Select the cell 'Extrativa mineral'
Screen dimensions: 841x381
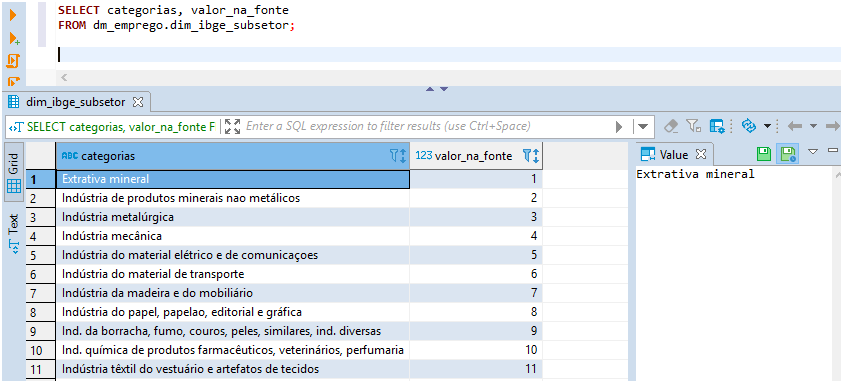tap(232, 179)
